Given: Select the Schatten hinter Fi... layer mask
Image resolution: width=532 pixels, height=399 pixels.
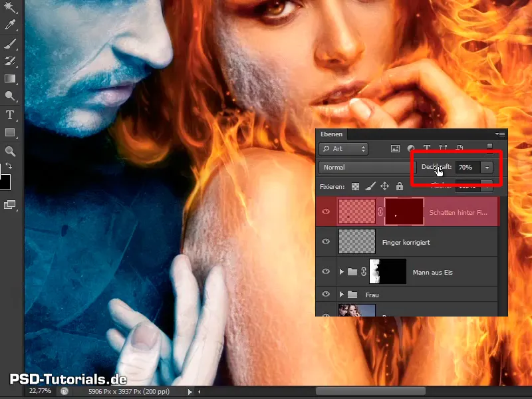Looking at the screenshot, I should (x=404, y=211).
